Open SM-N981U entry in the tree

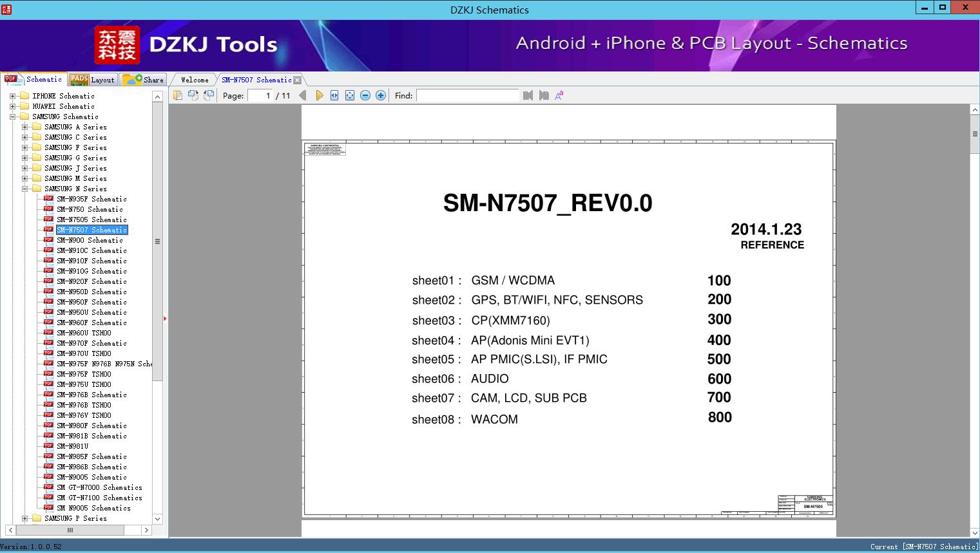tap(72, 446)
